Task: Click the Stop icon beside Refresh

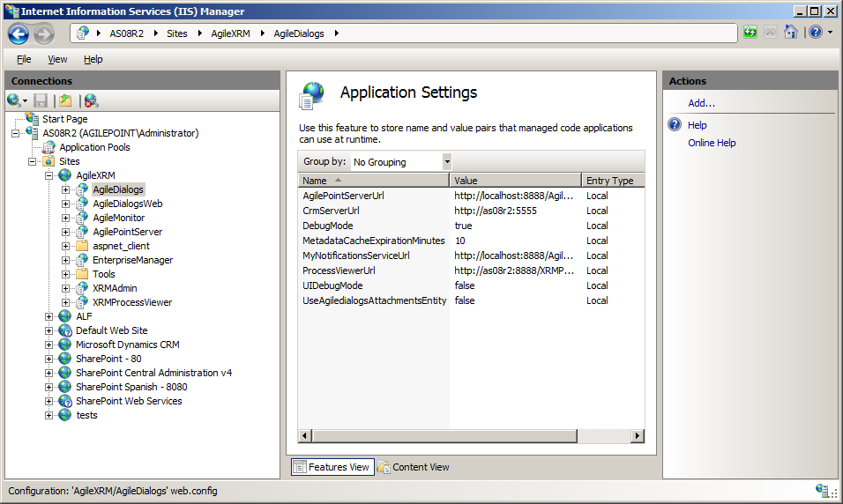Action: click(771, 33)
